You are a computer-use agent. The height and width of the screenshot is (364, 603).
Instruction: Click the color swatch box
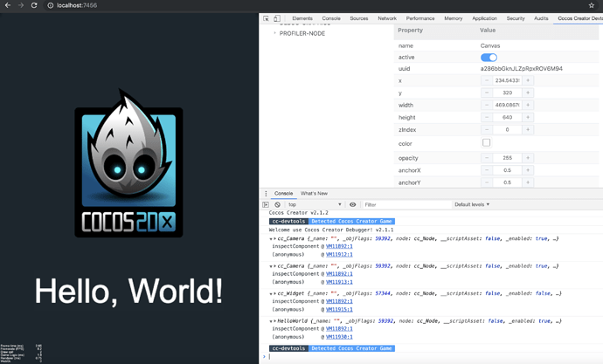tap(486, 143)
